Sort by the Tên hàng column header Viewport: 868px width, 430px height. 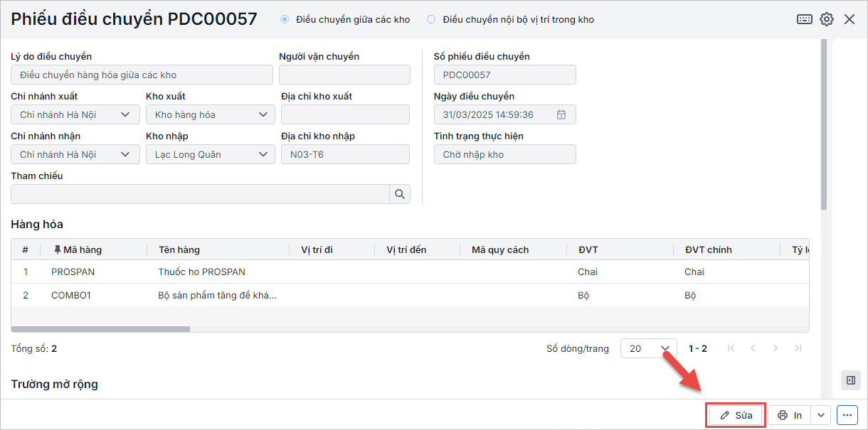pos(179,249)
